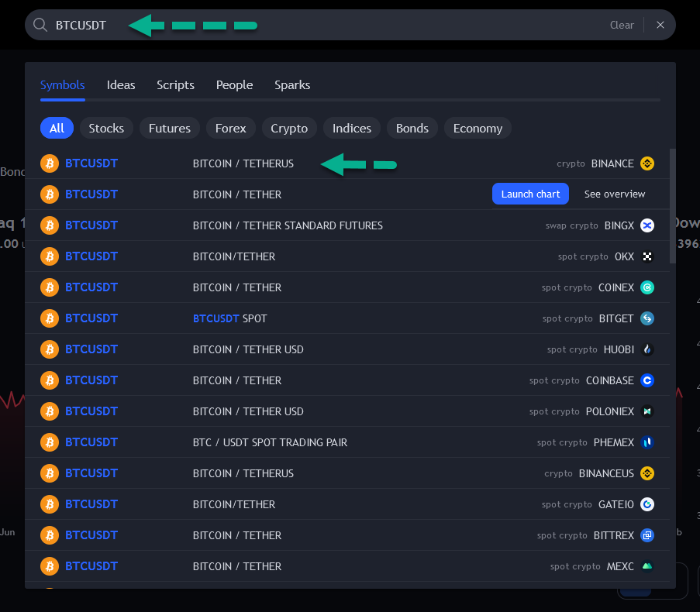
Task: Click the BITTREX exchange logo icon
Action: pyautogui.click(x=647, y=535)
